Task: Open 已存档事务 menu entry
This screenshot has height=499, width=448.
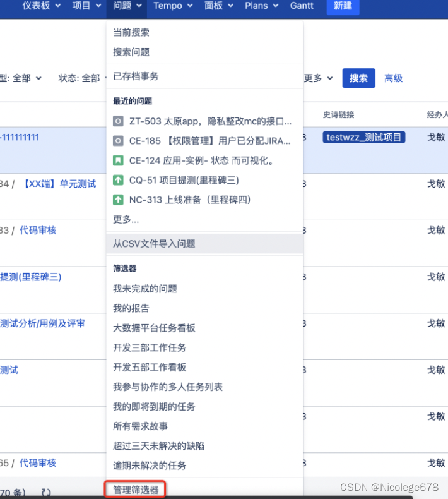Action: tap(204, 76)
